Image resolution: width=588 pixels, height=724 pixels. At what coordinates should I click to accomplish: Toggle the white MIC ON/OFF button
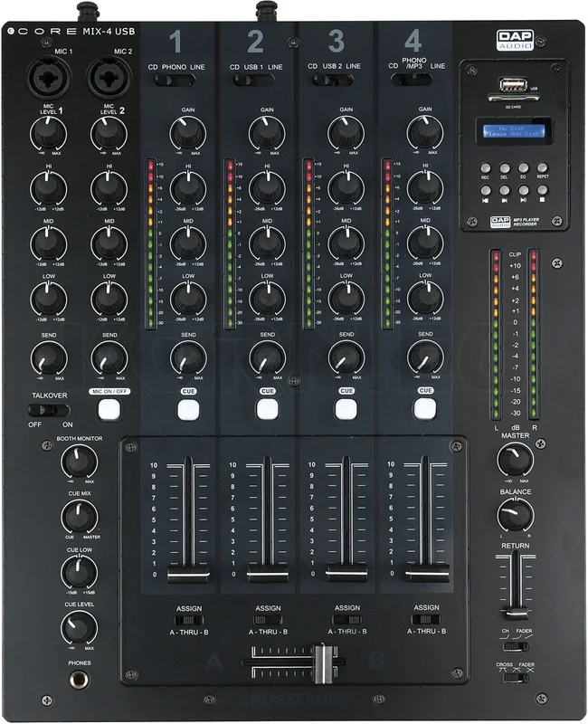[x=109, y=409]
